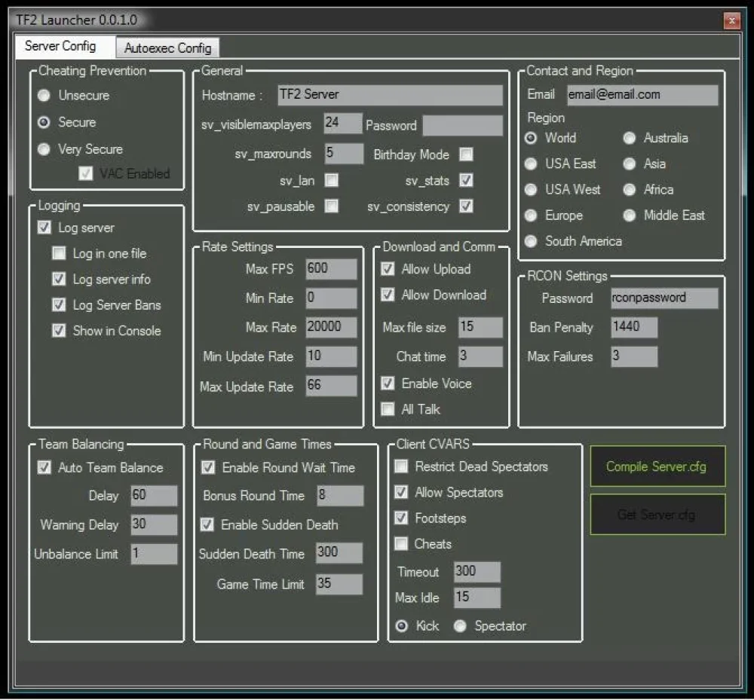Toggle Enable Sudden Death checkbox
754x700 pixels.
[207, 524]
